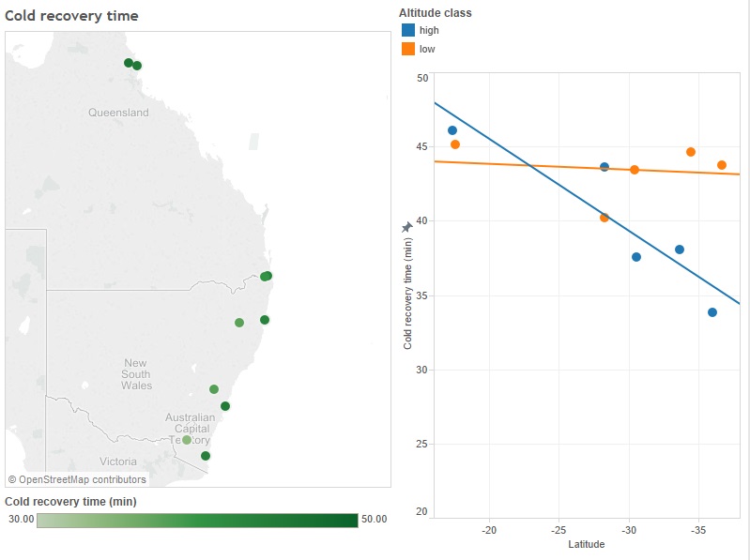Click the 'low' label in the Altitude class legend
The image size is (750, 560).
(427, 50)
